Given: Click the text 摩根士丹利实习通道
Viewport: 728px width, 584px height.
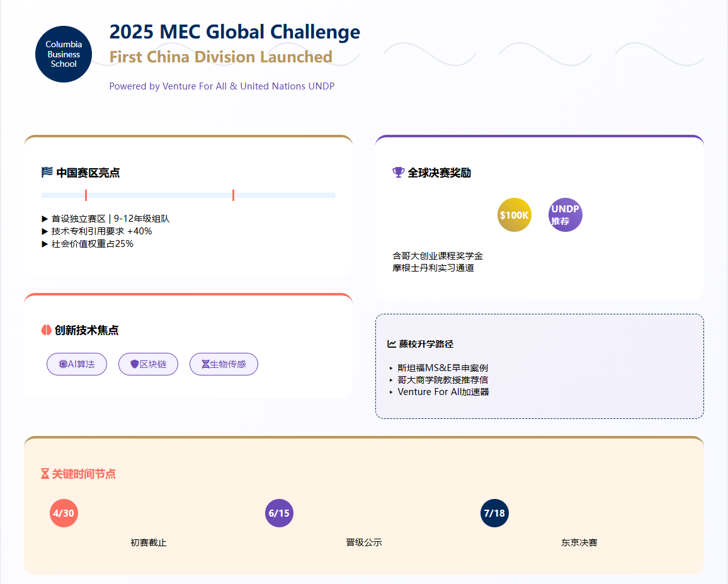Looking at the screenshot, I should [x=433, y=268].
